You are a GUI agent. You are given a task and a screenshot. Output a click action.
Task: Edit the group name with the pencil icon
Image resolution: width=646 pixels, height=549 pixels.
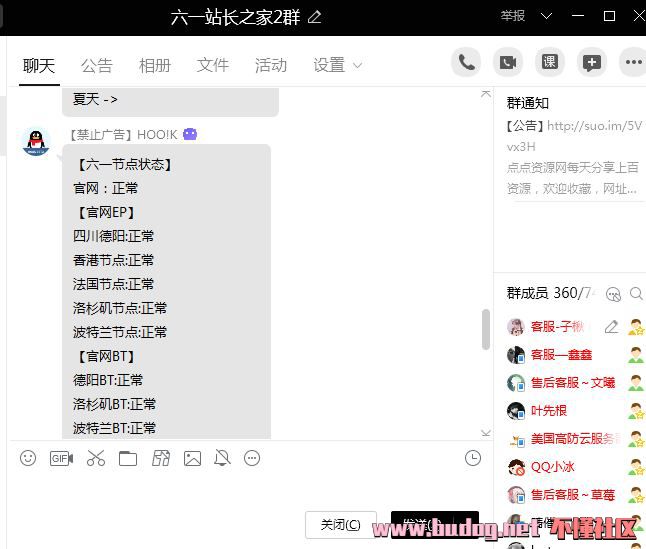click(315, 17)
